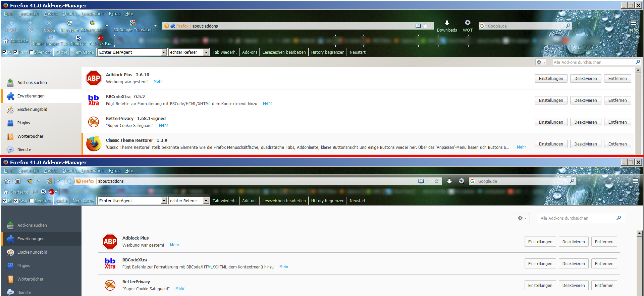The width and height of the screenshot is (644, 296).
Task: Open Firefox hamburger menu in top window
Action: click(633, 23)
